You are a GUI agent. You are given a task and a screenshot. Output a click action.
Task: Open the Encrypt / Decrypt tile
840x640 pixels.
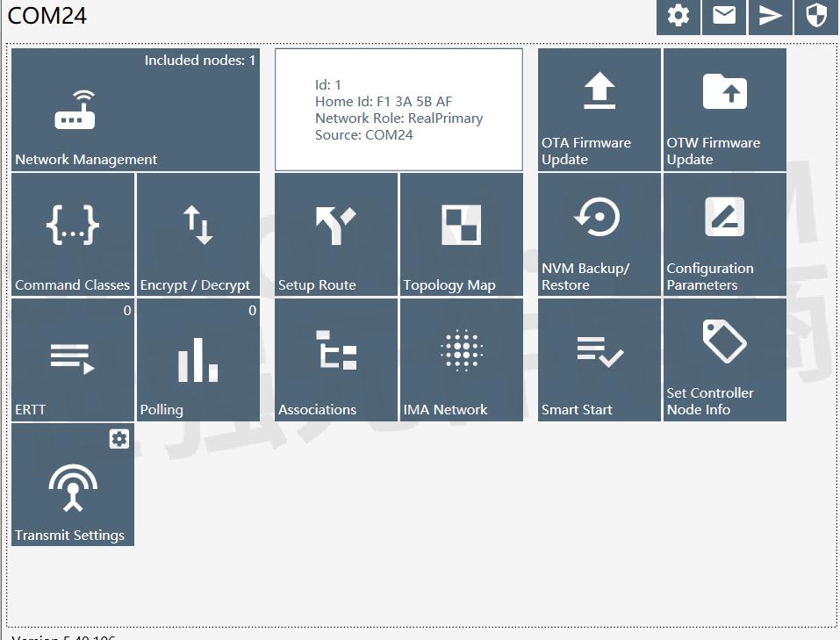197,234
